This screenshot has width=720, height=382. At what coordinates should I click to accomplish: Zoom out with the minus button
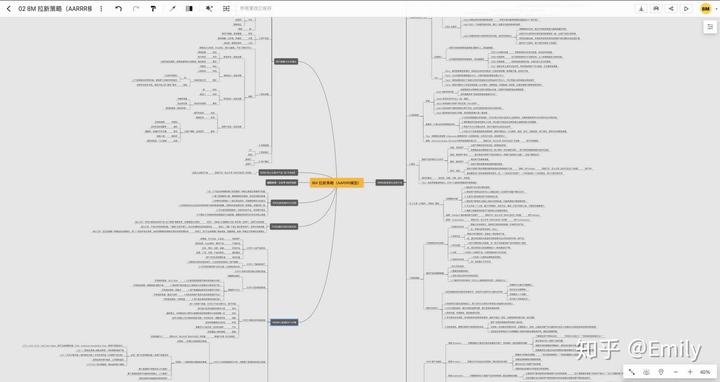click(675, 372)
